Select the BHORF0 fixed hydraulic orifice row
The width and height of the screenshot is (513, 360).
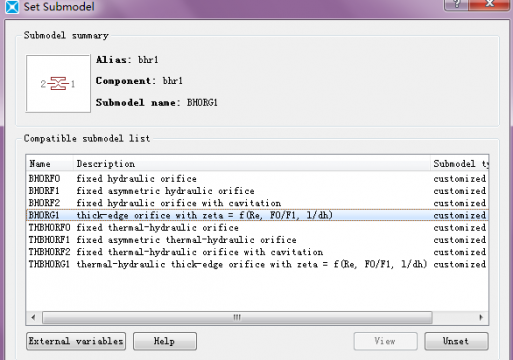coord(257,179)
